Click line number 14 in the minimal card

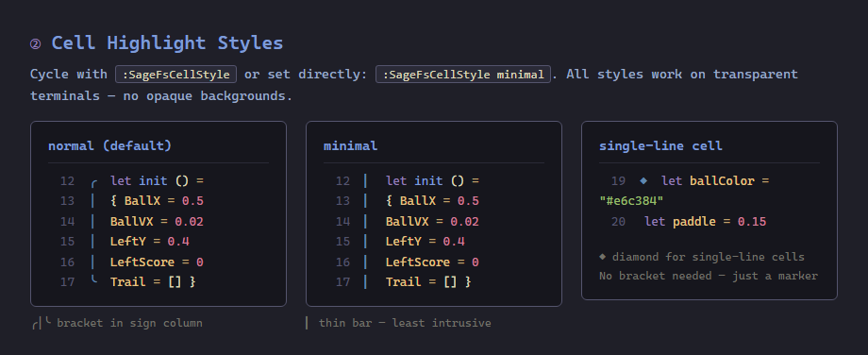pyautogui.click(x=342, y=222)
